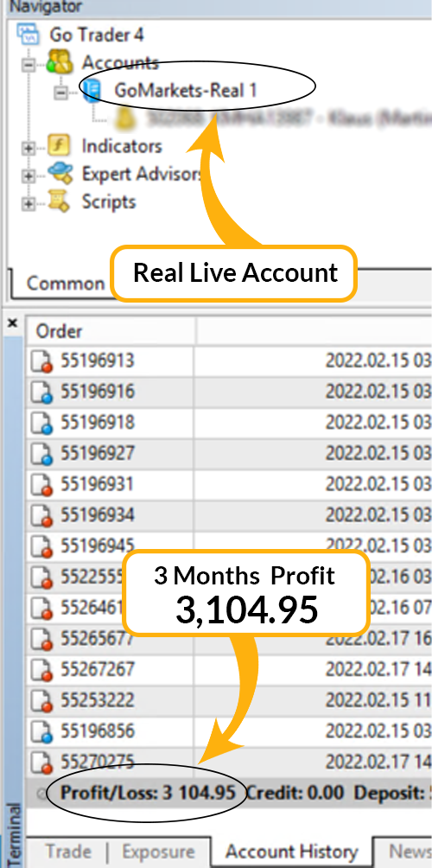432x868 pixels.
Task: Expand the Indicators tree node
Action: coord(28,149)
